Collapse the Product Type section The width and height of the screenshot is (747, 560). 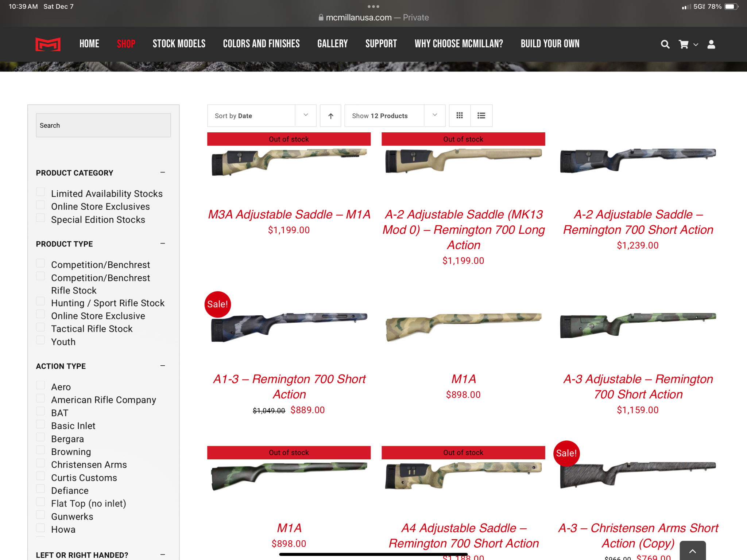[163, 244]
